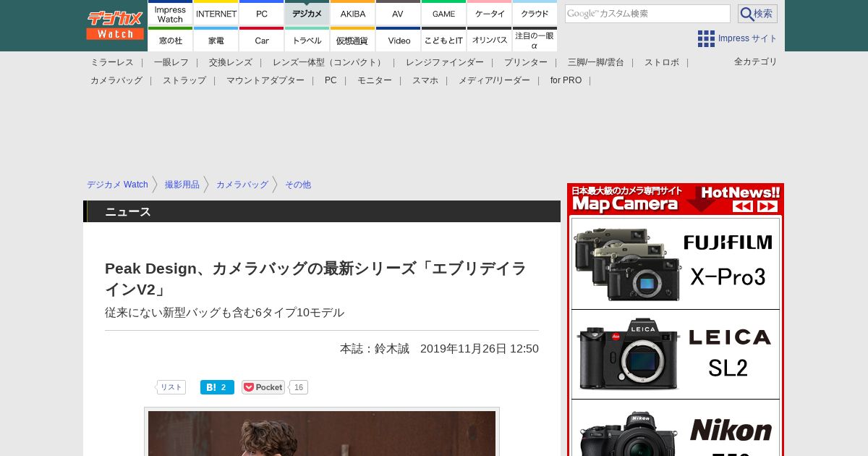Open the 仮想通貨 tab
Image resolution: width=868 pixels, height=456 pixels.
pos(353,40)
